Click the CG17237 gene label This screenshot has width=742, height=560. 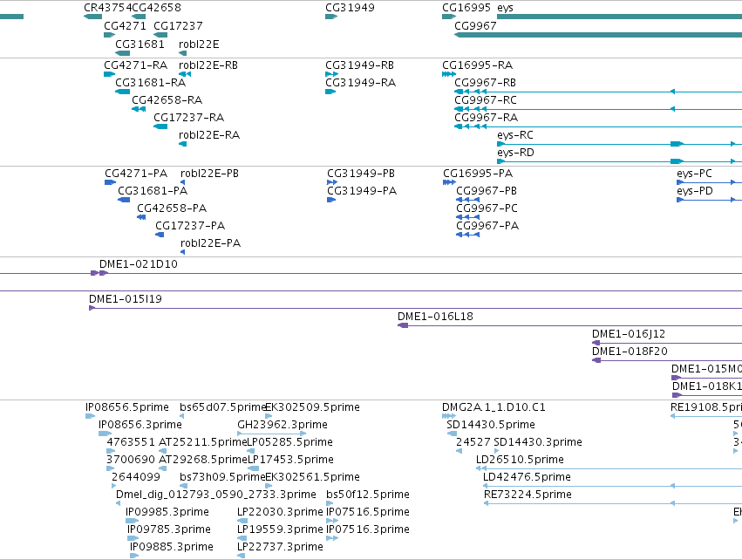[178, 26]
